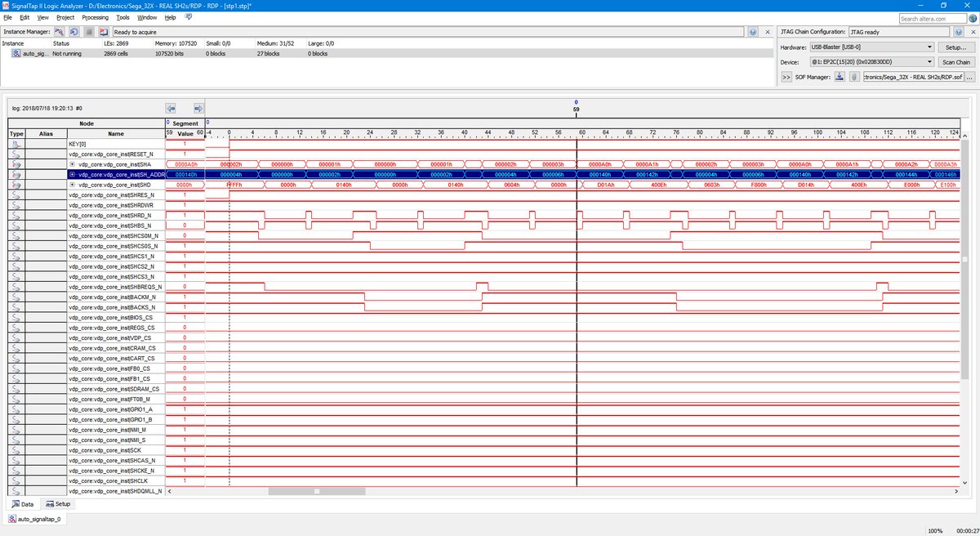Click the type icon for RESET_N row

[16, 154]
